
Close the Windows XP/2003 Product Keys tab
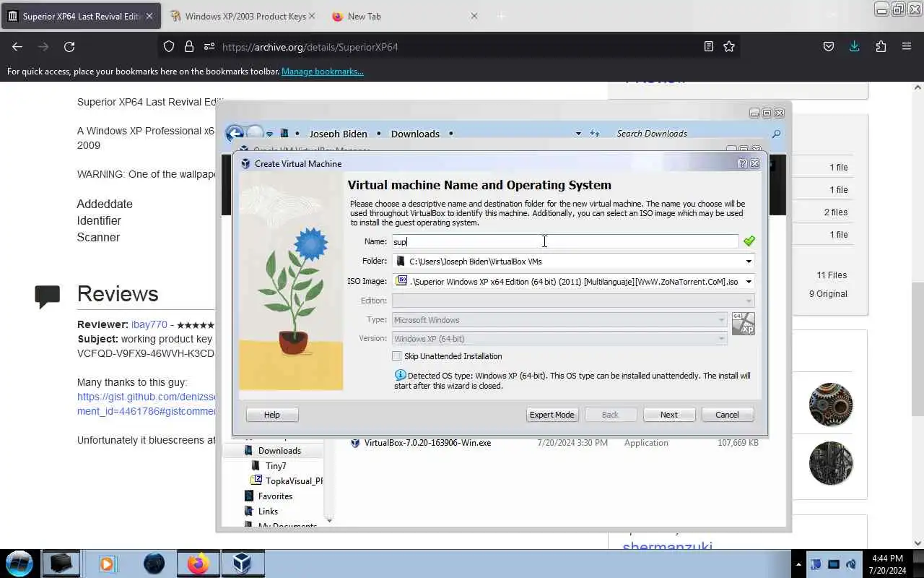click(x=312, y=16)
